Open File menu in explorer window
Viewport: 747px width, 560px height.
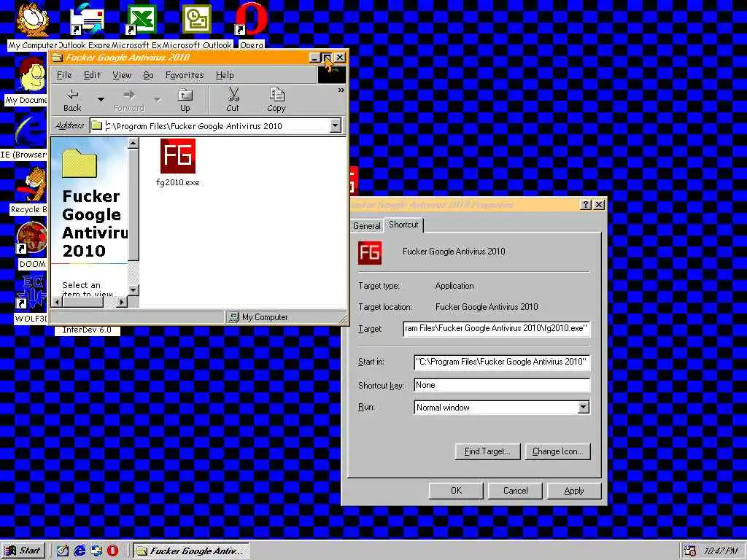[x=64, y=75]
